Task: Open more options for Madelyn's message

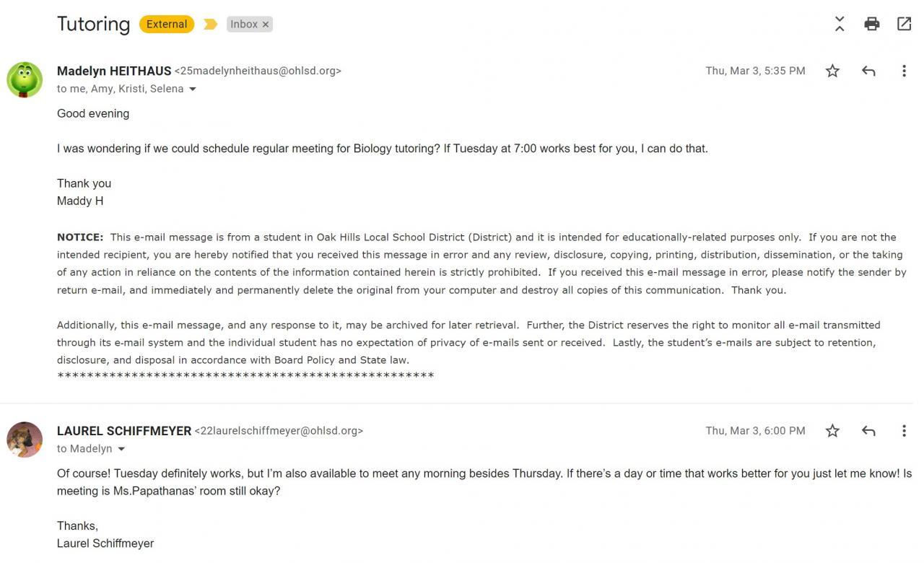Action: [904, 71]
